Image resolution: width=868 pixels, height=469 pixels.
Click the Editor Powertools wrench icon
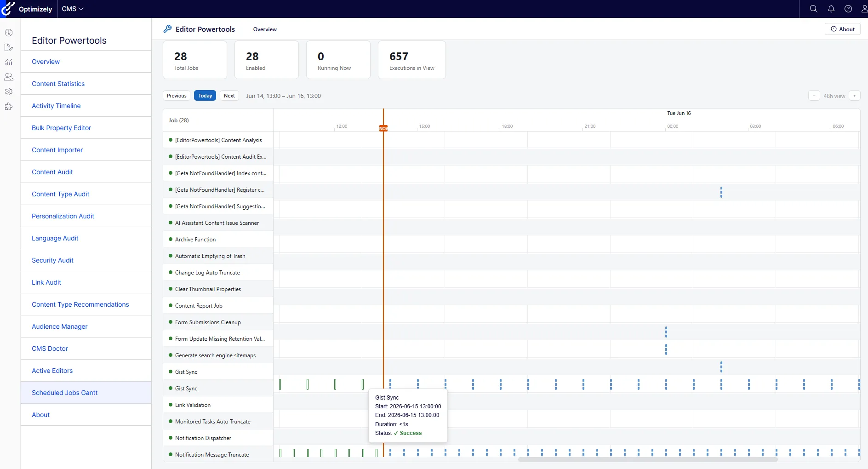click(167, 29)
